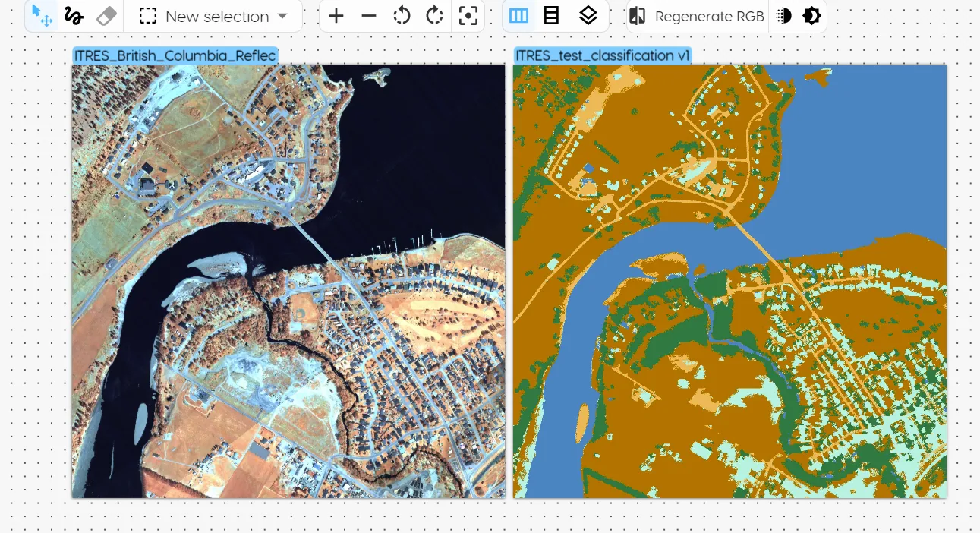Image resolution: width=980 pixels, height=533 pixels.
Task: Click the fit to view icon
Action: pyautogui.click(x=468, y=16)
